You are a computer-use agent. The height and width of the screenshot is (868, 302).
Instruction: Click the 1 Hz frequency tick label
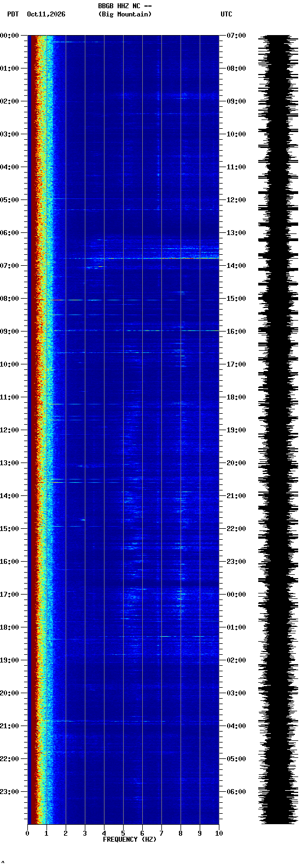47,833
